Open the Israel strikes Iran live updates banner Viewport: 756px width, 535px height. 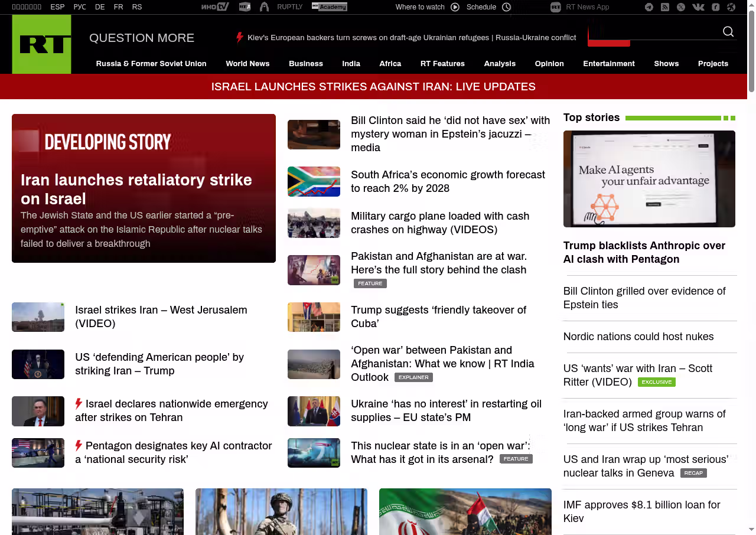373,87
